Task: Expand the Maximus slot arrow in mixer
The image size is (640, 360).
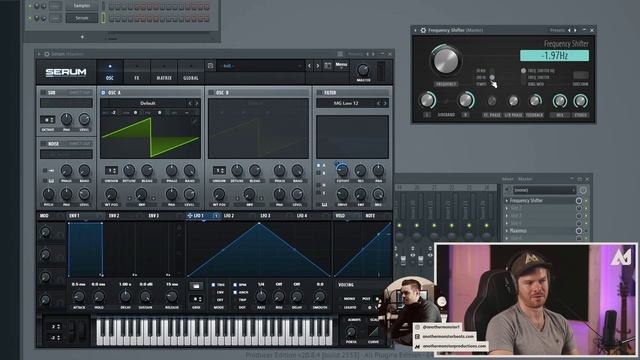Action: pos(507,231)
